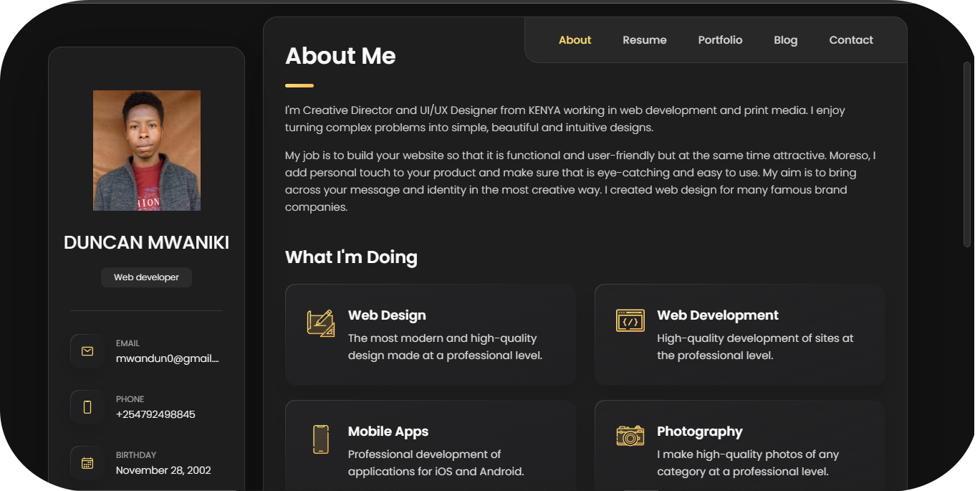
Task: Click the page vertical scrollbar
Action: pyautogui.click(x=966, y=154)
